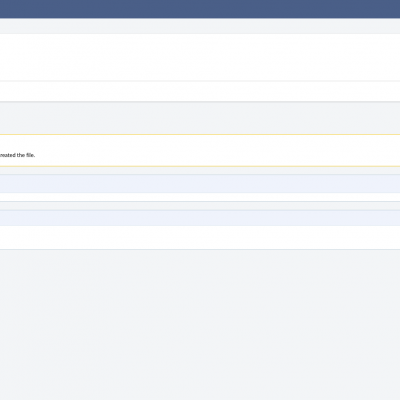This screenshot has height=400, width=400.
Task: Click the second light blue row
Action: tap(200, 218)
